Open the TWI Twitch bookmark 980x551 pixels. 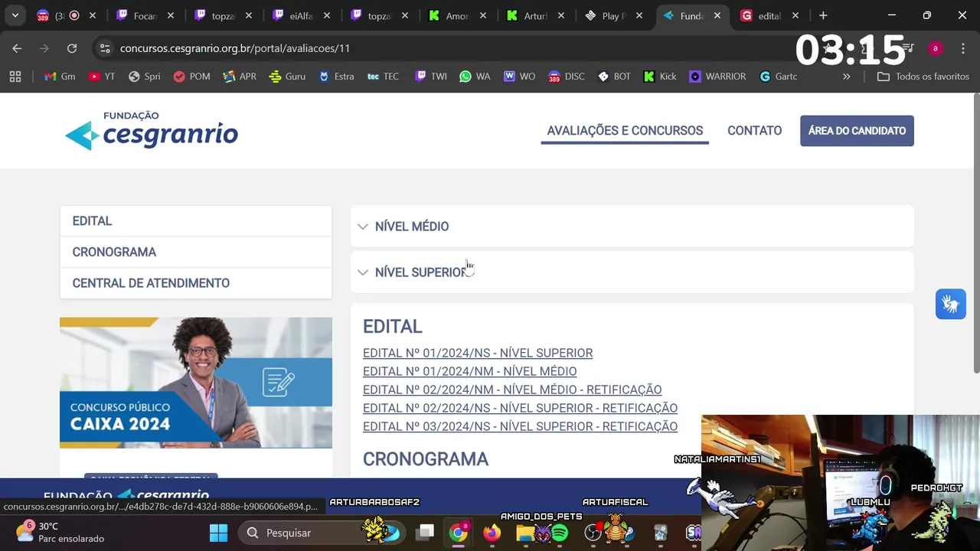click(x=430, y=77)
